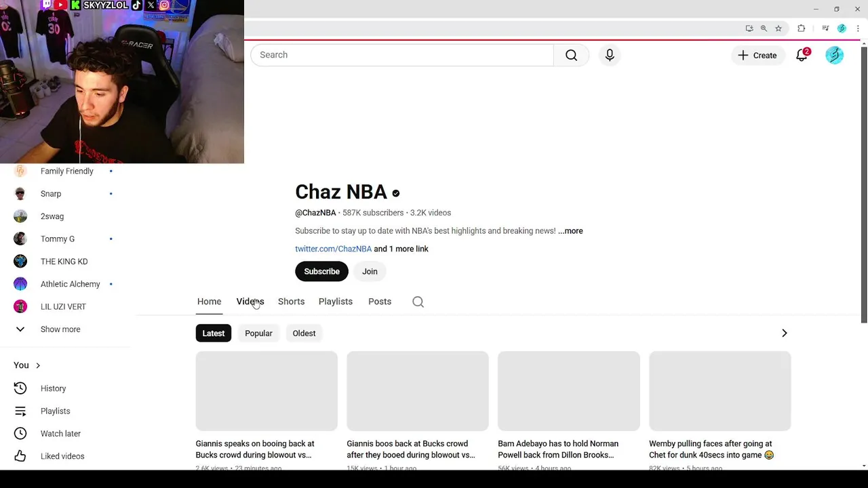Open the You section chevron
The width and height of the screenshot is (868, 488).
click(38, 365)
